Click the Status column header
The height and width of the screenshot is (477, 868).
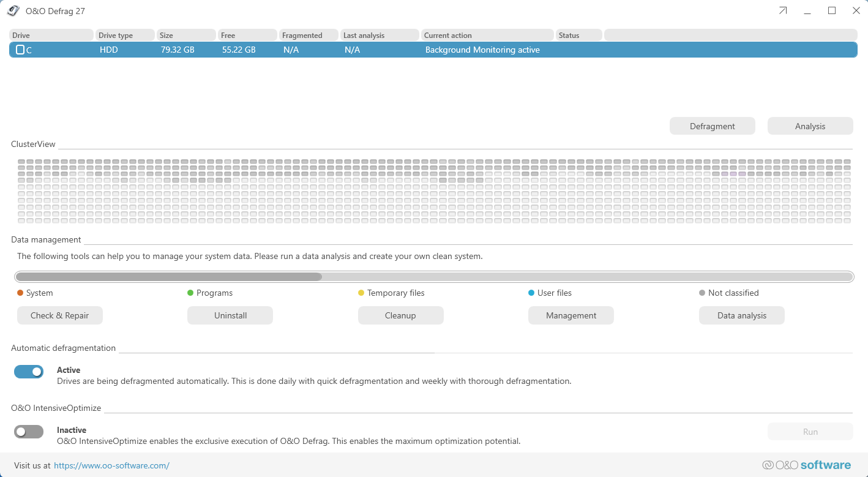coord(578,35)
